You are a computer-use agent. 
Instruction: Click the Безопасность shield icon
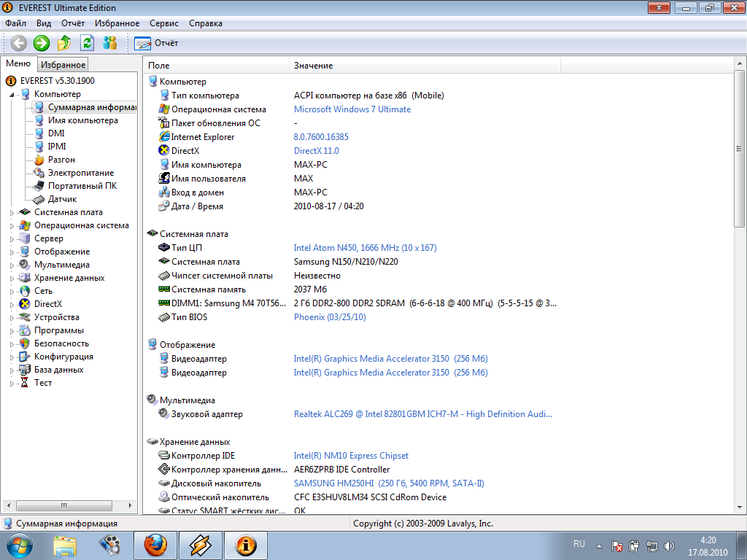click(x=25, y=343)
